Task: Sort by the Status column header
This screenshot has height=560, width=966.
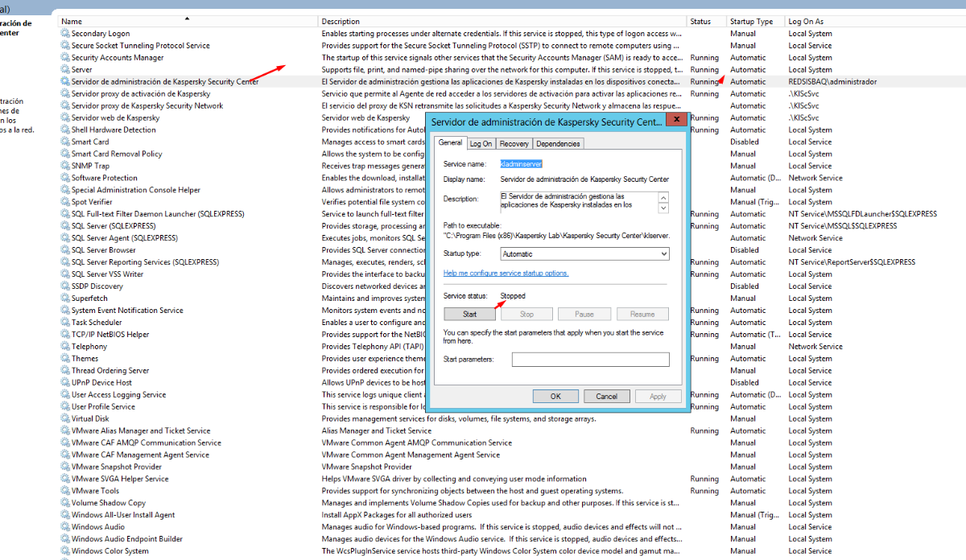Action: 707,21
